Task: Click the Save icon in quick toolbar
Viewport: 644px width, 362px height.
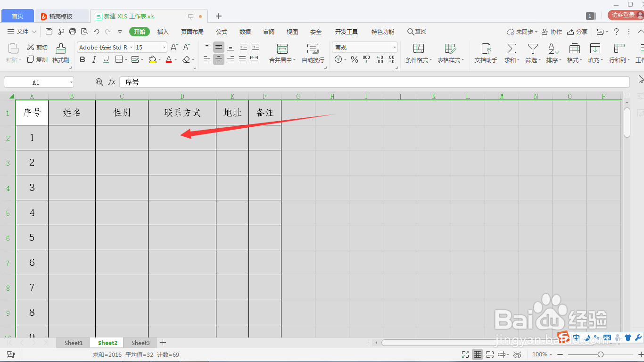Action: click(x=49, y=32)
